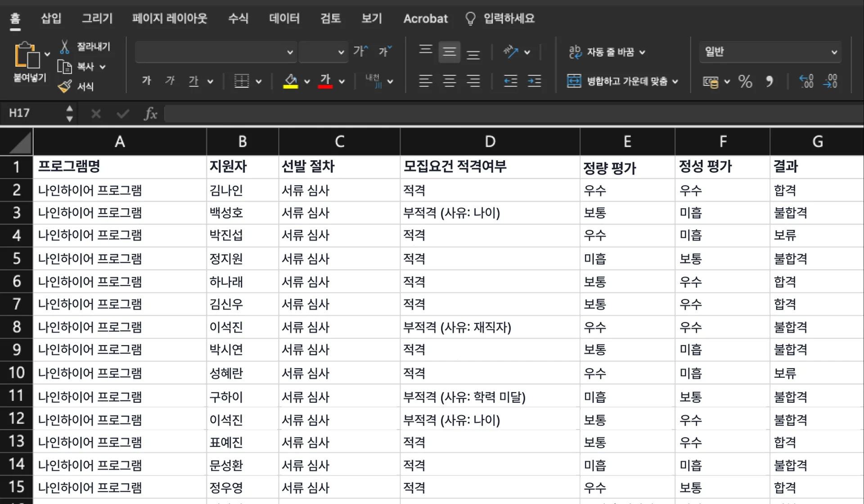
Task: Open the Acrobat ribbon tab
Action: tap(425, 18)
